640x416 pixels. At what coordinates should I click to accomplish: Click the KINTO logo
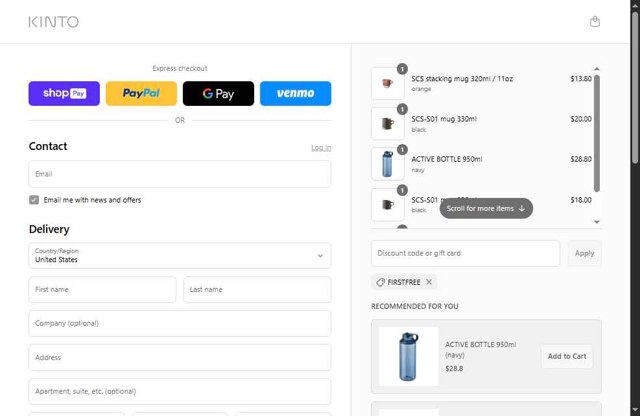coord(53,22)
